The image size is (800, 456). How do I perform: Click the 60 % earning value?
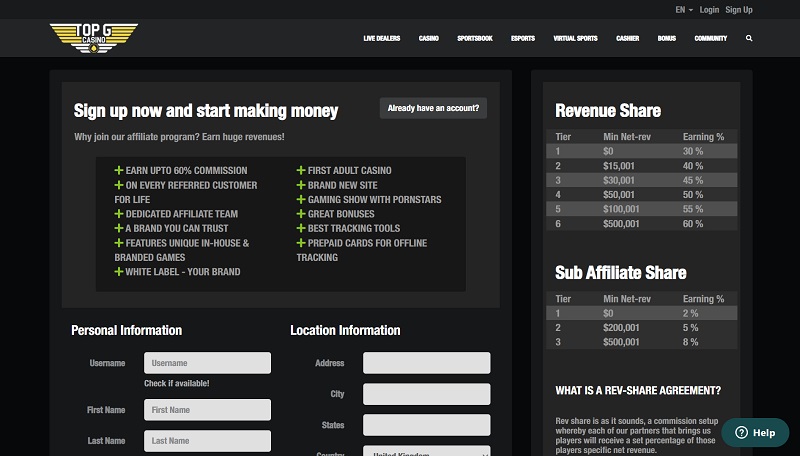[693, 223]
